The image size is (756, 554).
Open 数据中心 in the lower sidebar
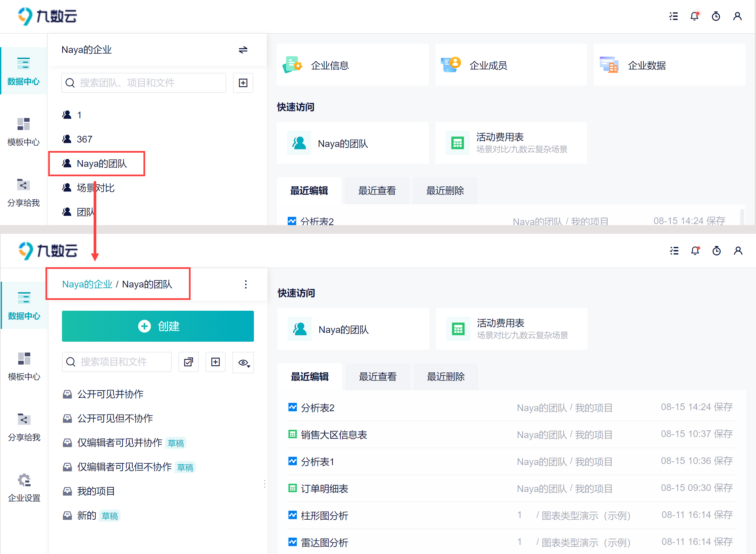coord(24,305)
